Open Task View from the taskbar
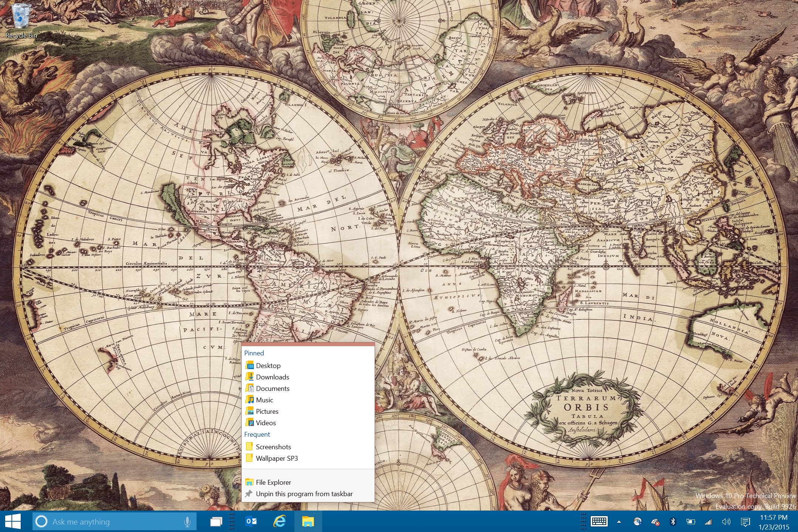Screen dimensions: 798x532 tap(216, 522)
